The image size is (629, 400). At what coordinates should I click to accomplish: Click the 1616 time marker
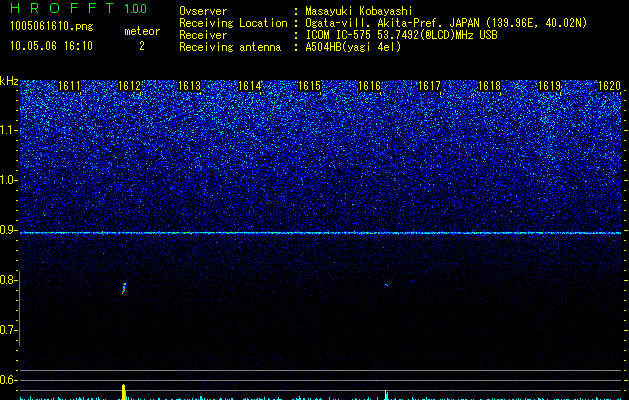(369, 86)
